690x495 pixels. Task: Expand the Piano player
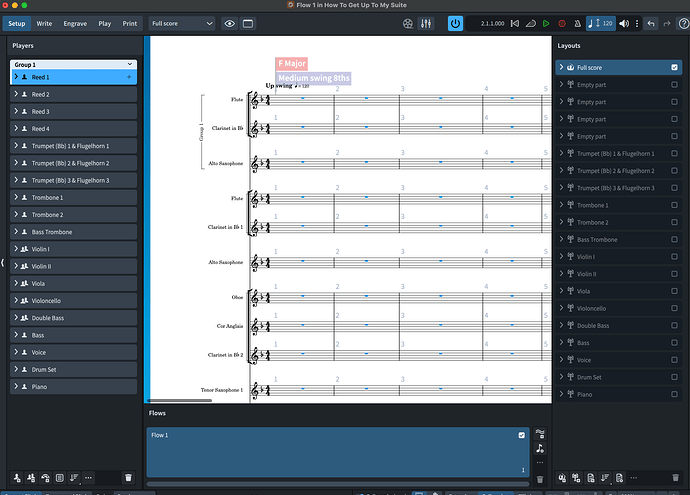click(16, 386)
